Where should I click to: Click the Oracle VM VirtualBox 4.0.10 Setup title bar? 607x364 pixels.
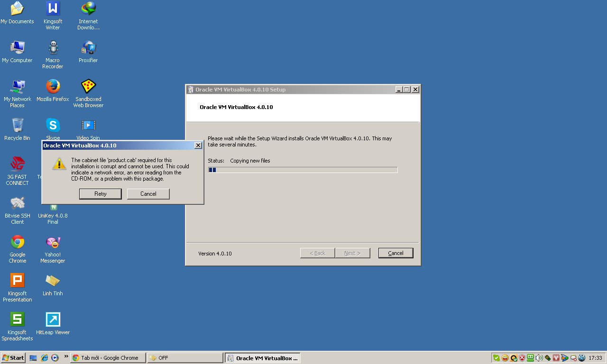tap(303, 90)
